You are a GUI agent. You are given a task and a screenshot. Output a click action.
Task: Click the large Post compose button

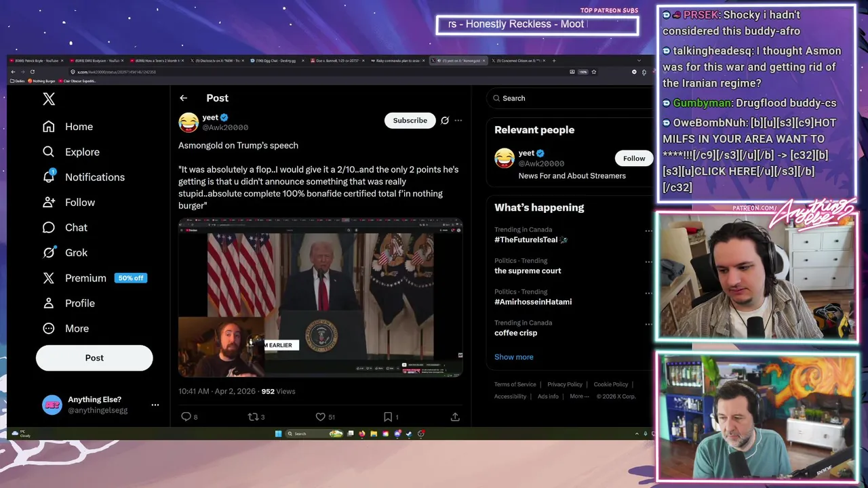click(x=94, y=358)
